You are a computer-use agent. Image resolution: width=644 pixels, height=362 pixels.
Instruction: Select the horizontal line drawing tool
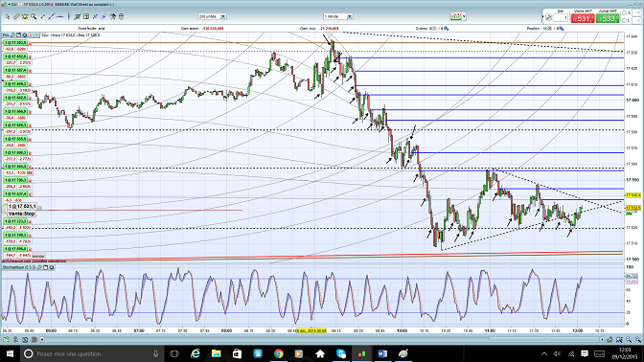click(60, 17)
